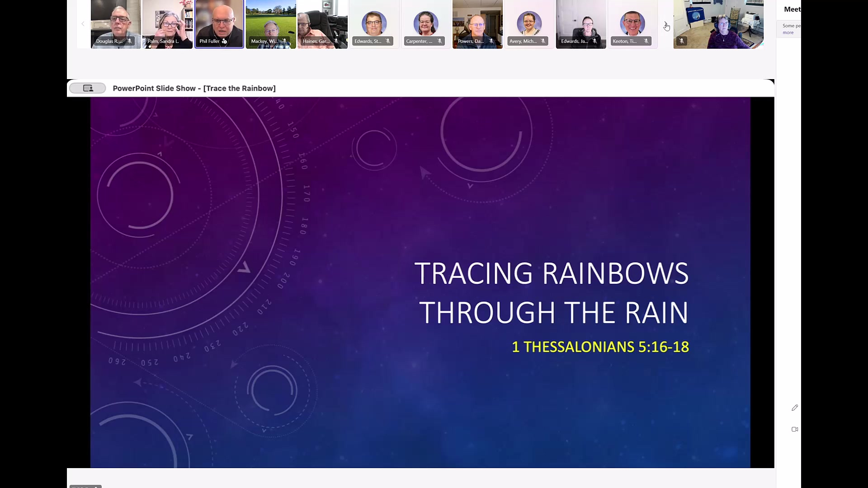The height and width of the screenshot is (488, 868).
Task: Show previous participants with the left chevron
Action: pos(83,24)
